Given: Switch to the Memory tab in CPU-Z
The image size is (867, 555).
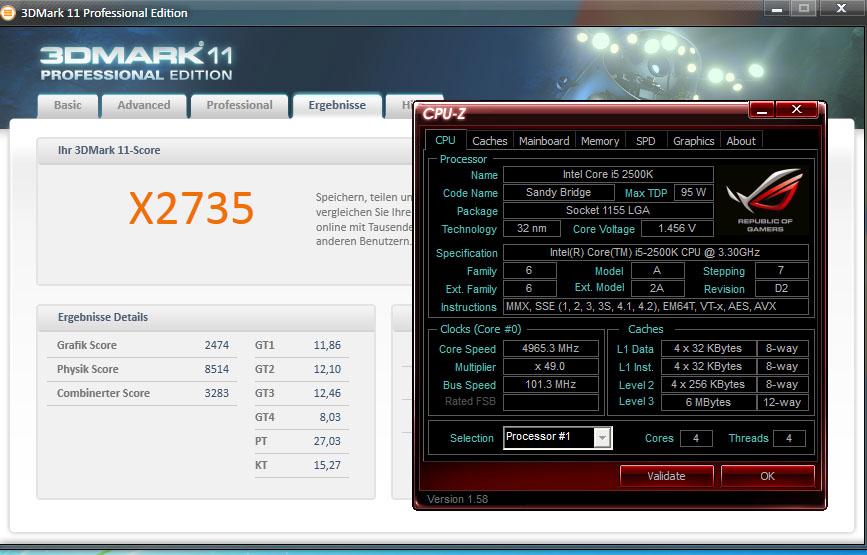Looking at the screenshot, I should 600,141.
